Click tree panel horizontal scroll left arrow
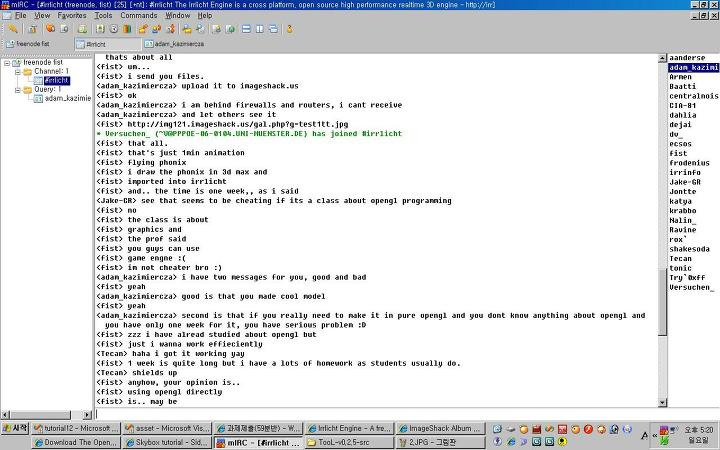Viewport: 720px width, 450px height. click(6, 415)
